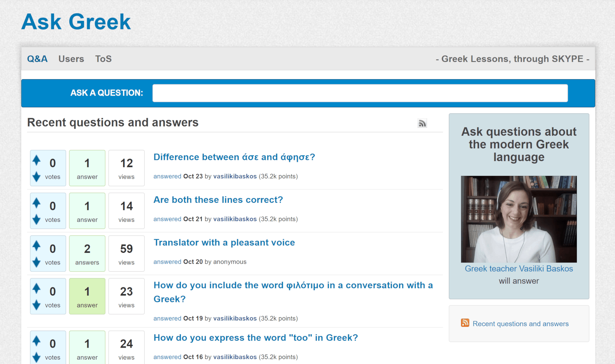Click the '1 answer' box of άσε question
615x364 pixels.
tap(87, 168)
